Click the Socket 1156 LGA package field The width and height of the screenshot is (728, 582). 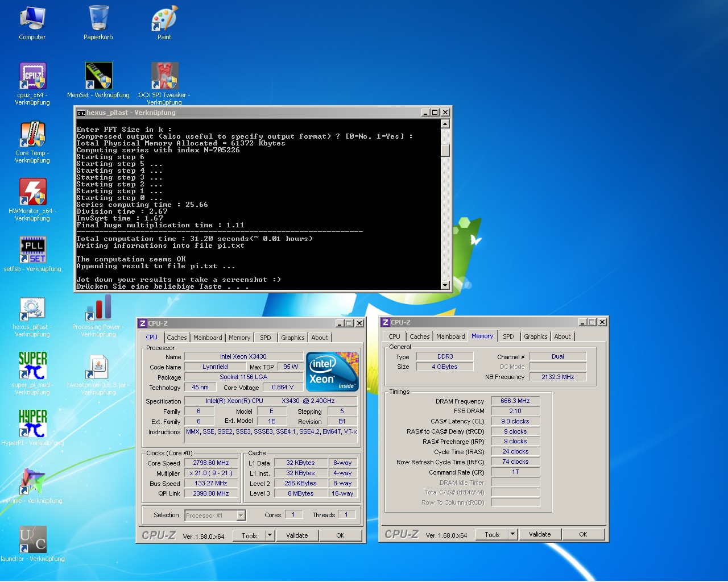tap(243, 377)
